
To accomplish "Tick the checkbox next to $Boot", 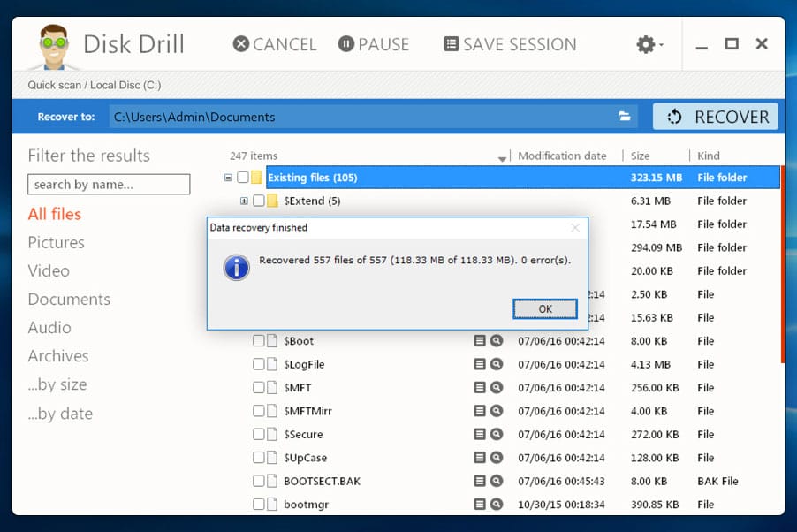I will [259, 341].
